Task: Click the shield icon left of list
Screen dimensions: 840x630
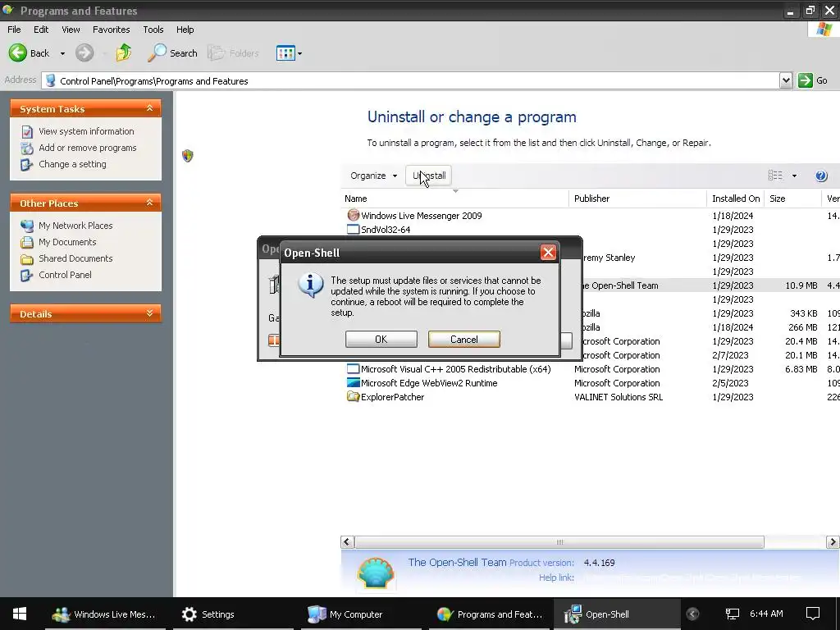Action: pyautogui.click(x=188, y=156)
